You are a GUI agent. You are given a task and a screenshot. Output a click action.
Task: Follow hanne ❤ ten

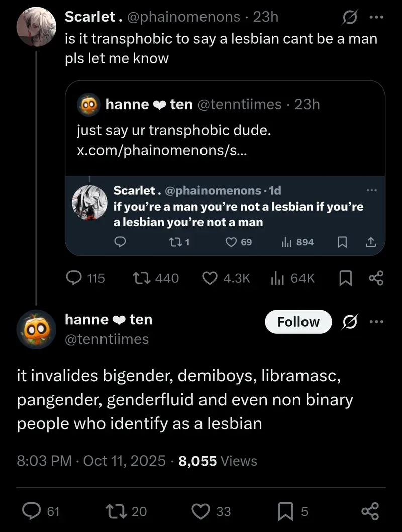coord(298,322)
